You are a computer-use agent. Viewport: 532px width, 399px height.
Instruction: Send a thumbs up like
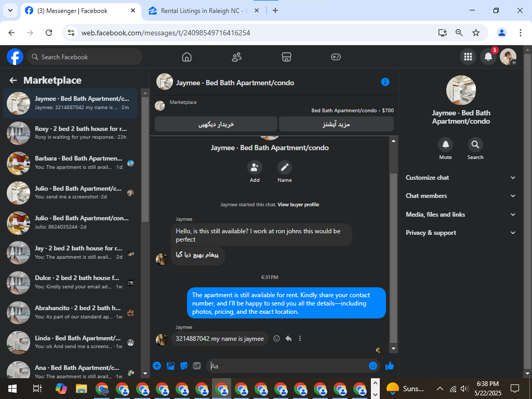[390, 366]
